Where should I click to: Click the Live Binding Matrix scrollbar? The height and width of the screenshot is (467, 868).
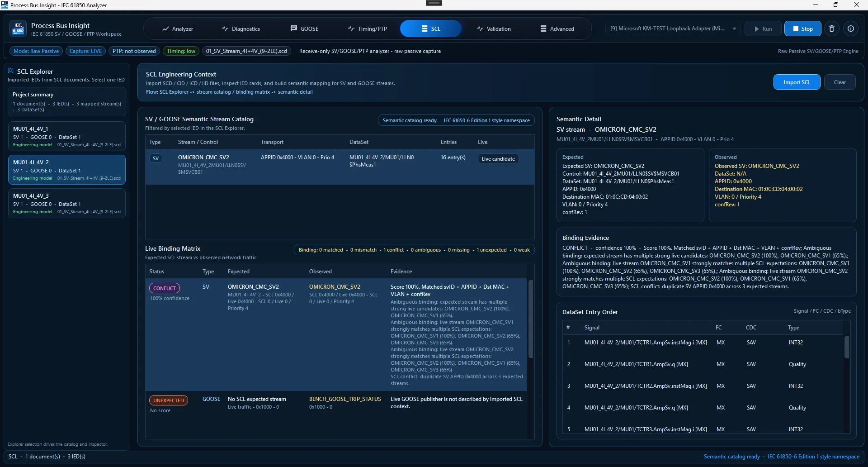(531, 319)
